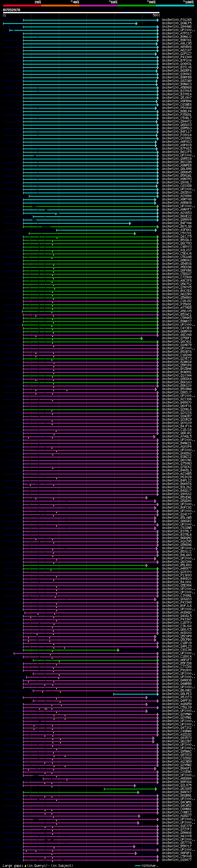Select label UniRef100_B3TLX6
The image size is (197, 868).
click(x=177, y=67)
